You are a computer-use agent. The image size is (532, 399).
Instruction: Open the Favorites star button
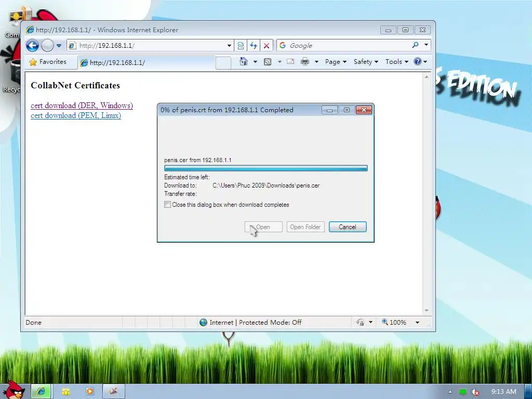click(x=48, y=62)
